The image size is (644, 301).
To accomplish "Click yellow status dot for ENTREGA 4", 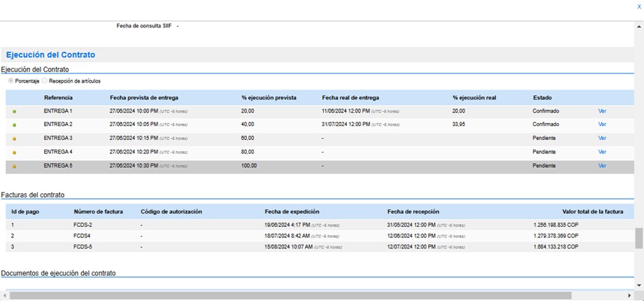I will coord(15,152).
